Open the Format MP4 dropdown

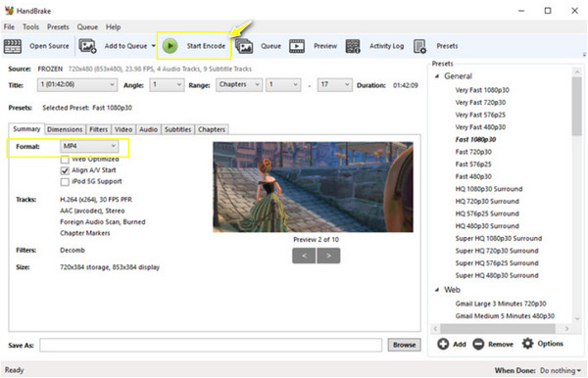pyautogui.click(x=89, y=146)
